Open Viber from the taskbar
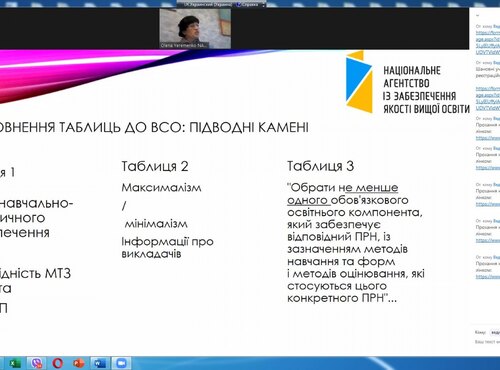The height and width of the screenshot is (370, 500). 36,363
